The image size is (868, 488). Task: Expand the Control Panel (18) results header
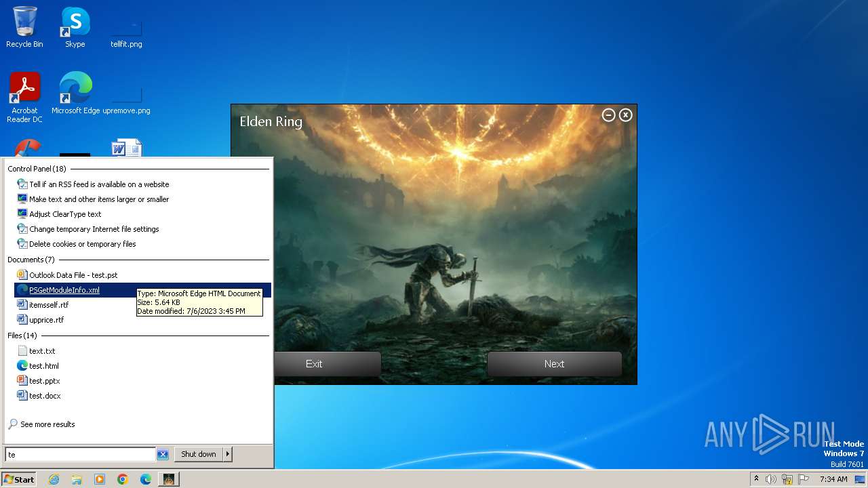click(x=37, y=169)
